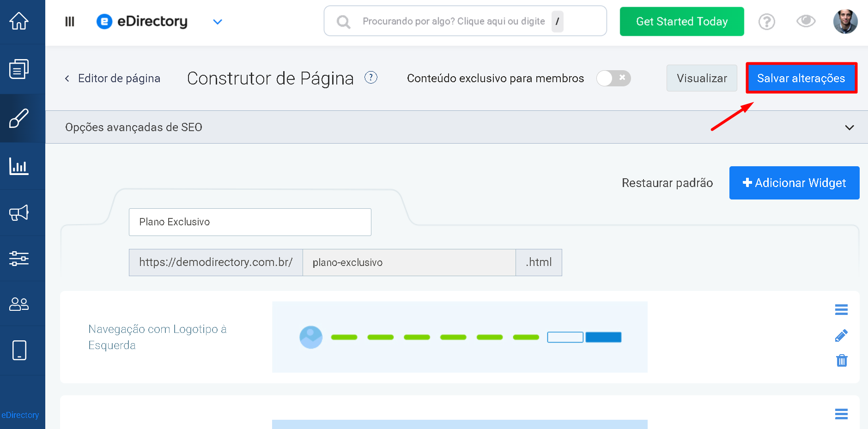The height and width of the screenshot is (429, 868).
Task: Open the home icon in sidebar
Action: point(19,21)
